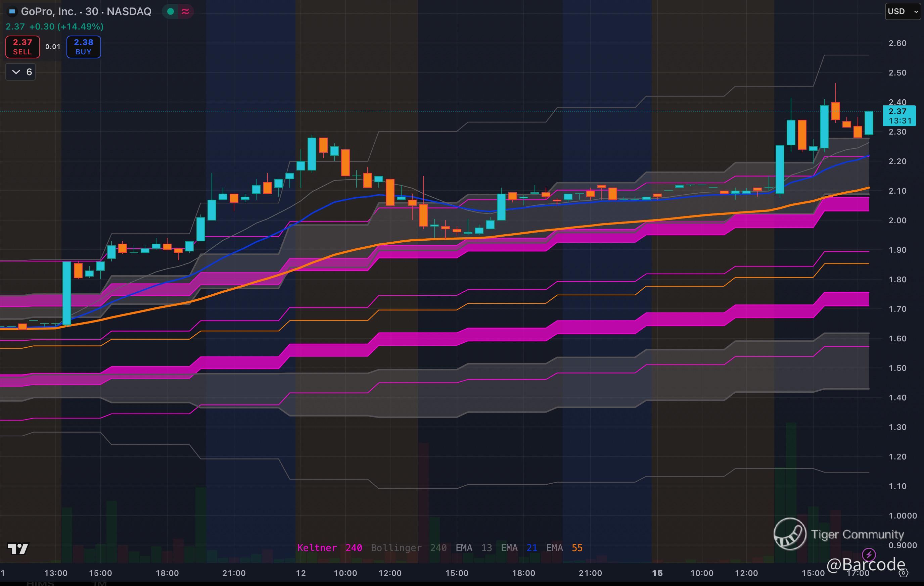Screen dimensions: 924x586
Task: Click the 2.38 BUY button
Action: (x=84, y=47)
